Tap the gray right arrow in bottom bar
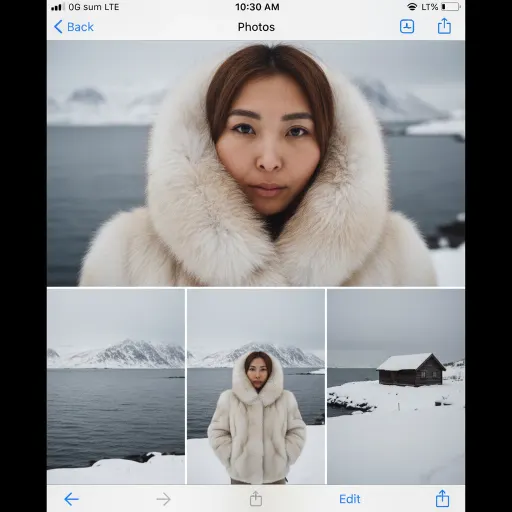This screenshot has height=512, width=512. (x=163, y=499)
